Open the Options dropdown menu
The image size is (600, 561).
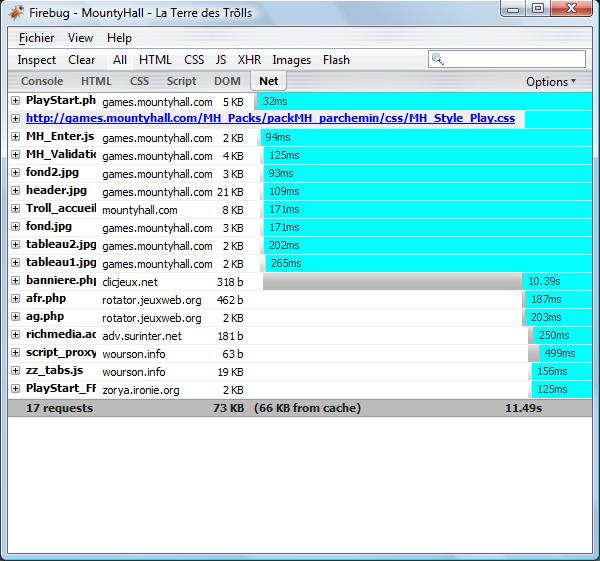point(550,82)
